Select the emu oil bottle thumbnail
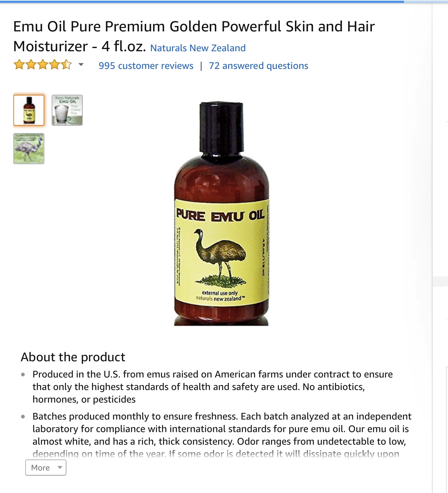The width and height of the screenshot is (448, 493). pos(29,110)
